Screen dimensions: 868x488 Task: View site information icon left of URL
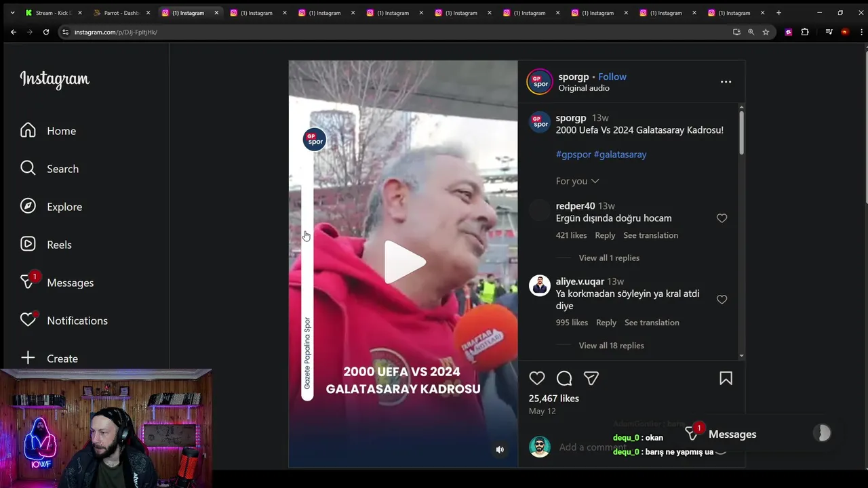tap(65, 32)
